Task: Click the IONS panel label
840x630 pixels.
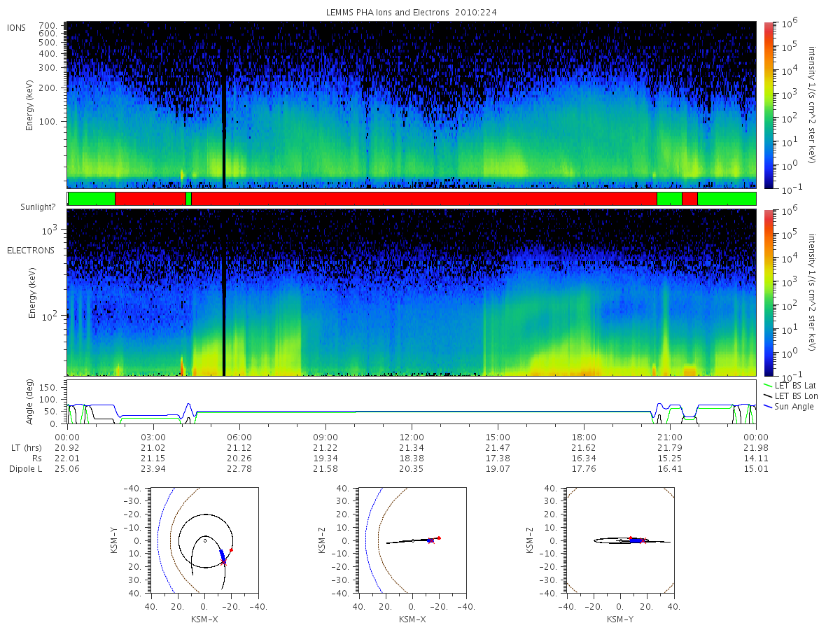Action: point(17,28)
